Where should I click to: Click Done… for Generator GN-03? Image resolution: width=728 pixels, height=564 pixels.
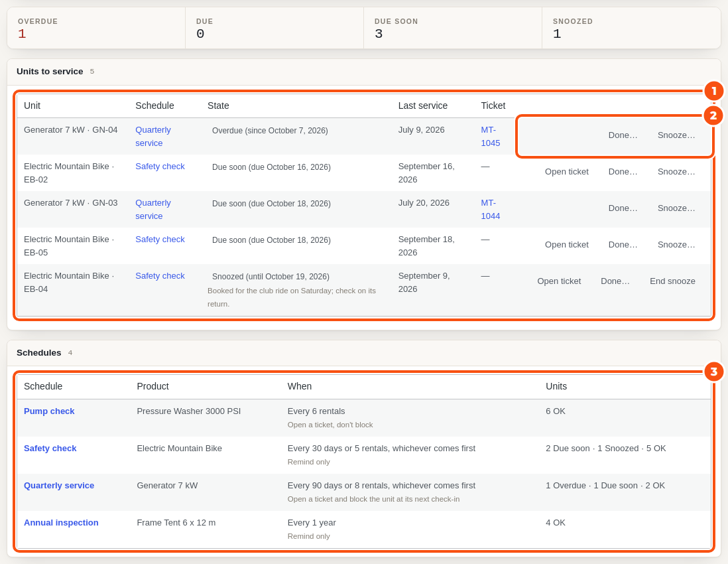coord(623,208)
